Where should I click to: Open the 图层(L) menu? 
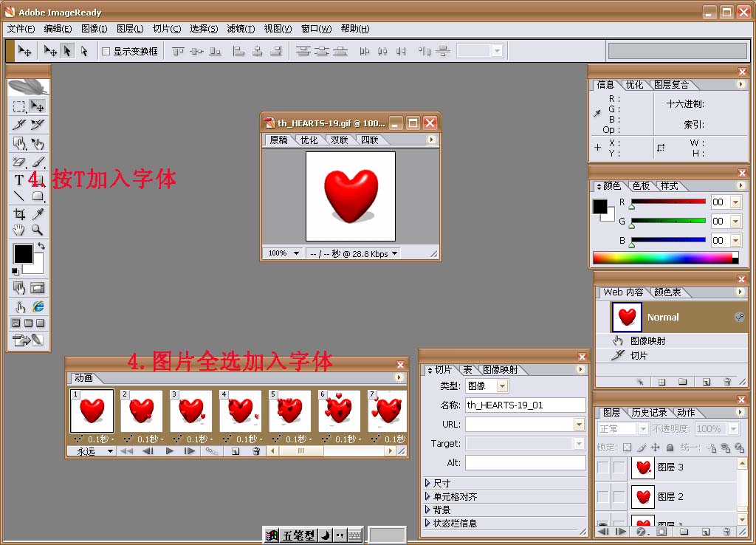(x=130, y=29)
